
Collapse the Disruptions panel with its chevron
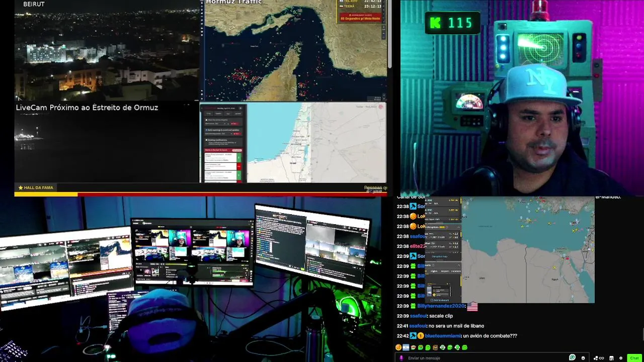pyautogui.click(x=458, y=227)
